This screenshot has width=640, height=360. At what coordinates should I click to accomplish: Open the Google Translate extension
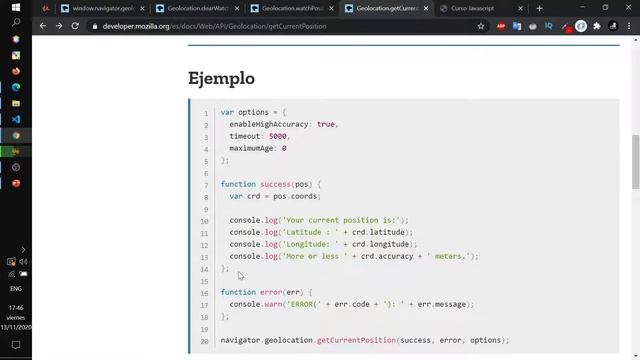click(517, 26)
